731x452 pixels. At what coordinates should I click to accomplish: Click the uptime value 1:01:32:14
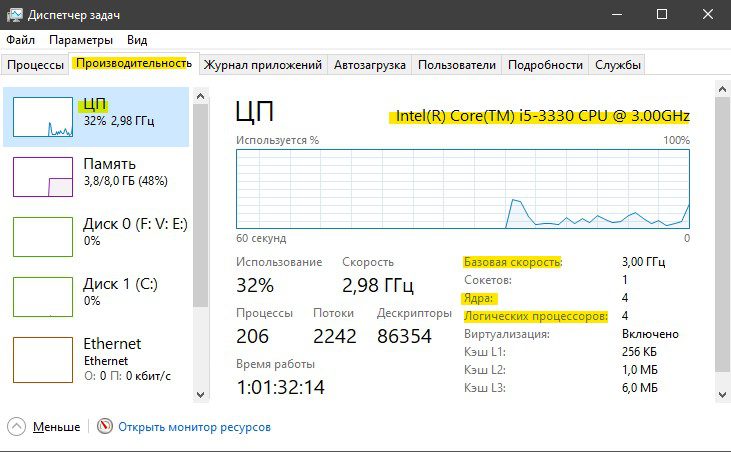(x=281, y=387)
